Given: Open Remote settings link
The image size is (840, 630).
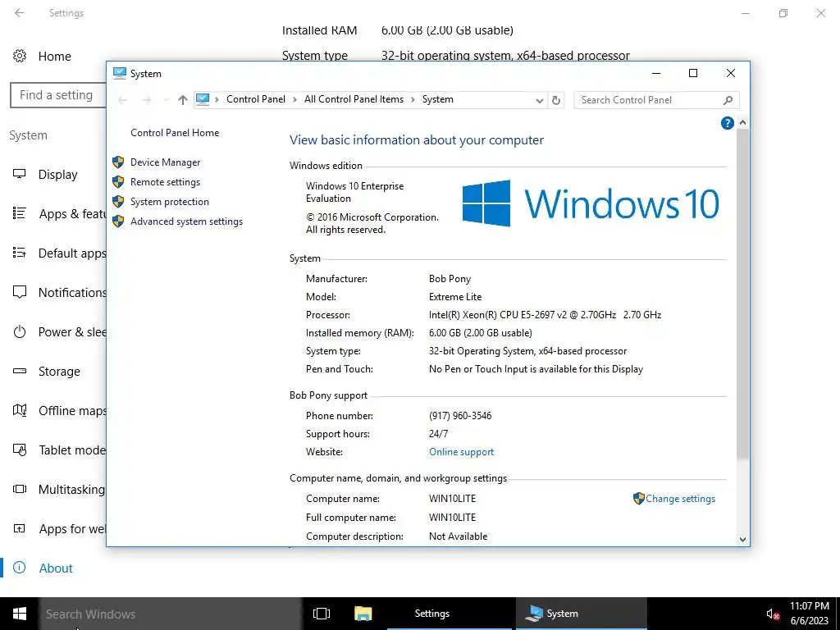Looking at the screenshot, I should (165, 182).
